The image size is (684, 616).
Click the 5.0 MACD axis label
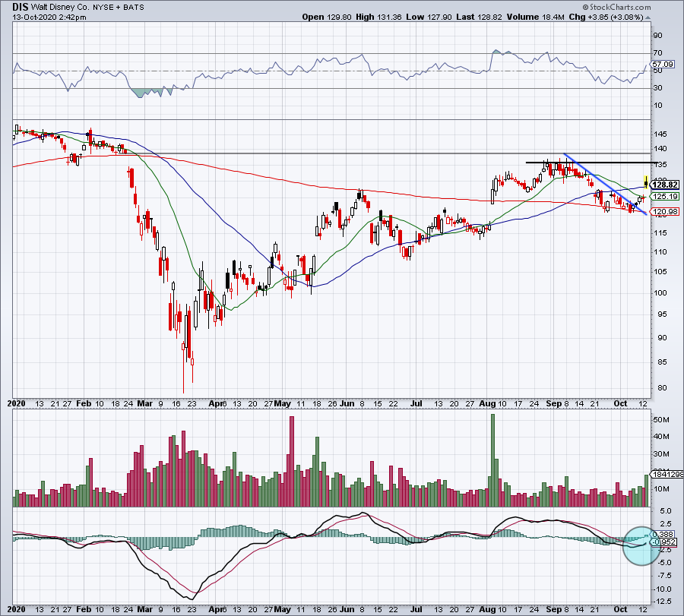point(665,510)
